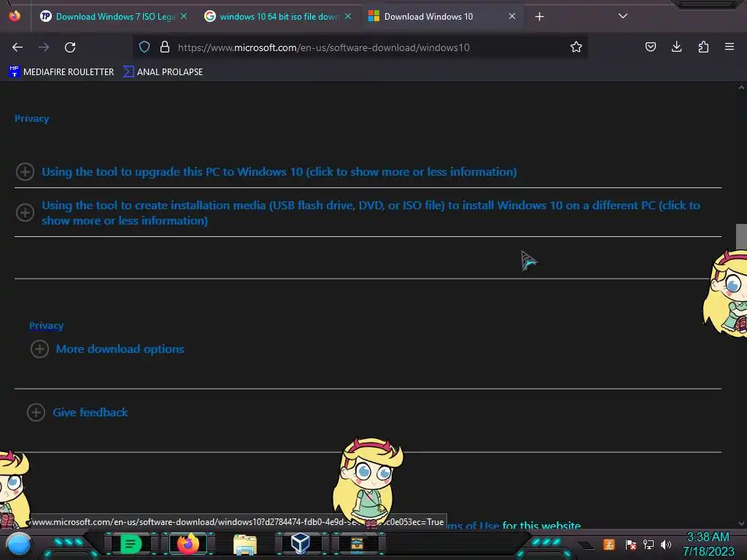
Task: Close the Download Windows 10 tab
Action: 512,16
